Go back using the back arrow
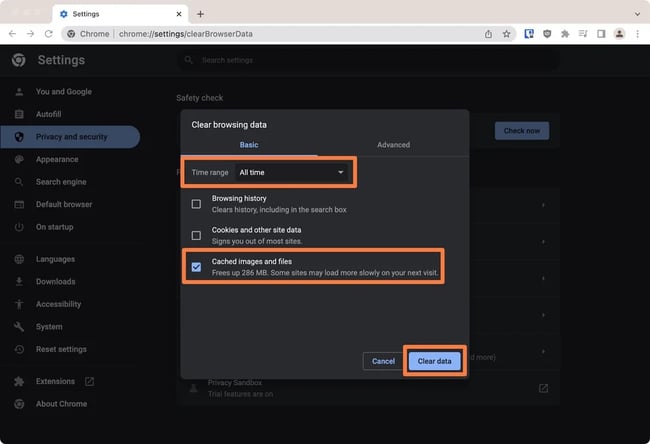Screen dimensions: 650x444 click(12, 33)
